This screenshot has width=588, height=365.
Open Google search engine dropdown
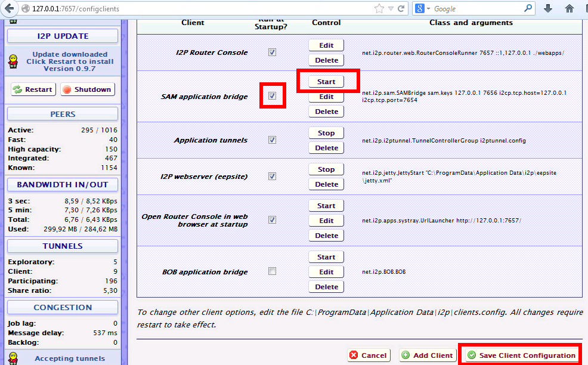424,9
